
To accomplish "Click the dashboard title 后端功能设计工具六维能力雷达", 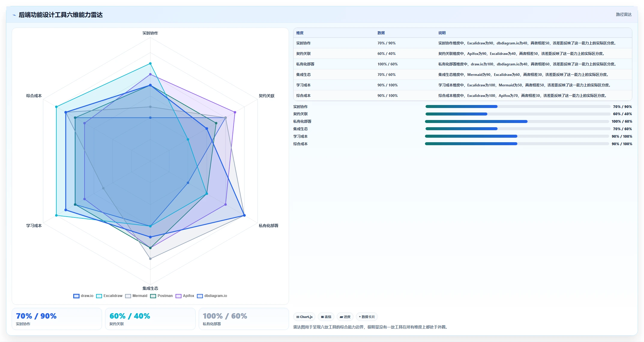I will click(x=61, y=15).
